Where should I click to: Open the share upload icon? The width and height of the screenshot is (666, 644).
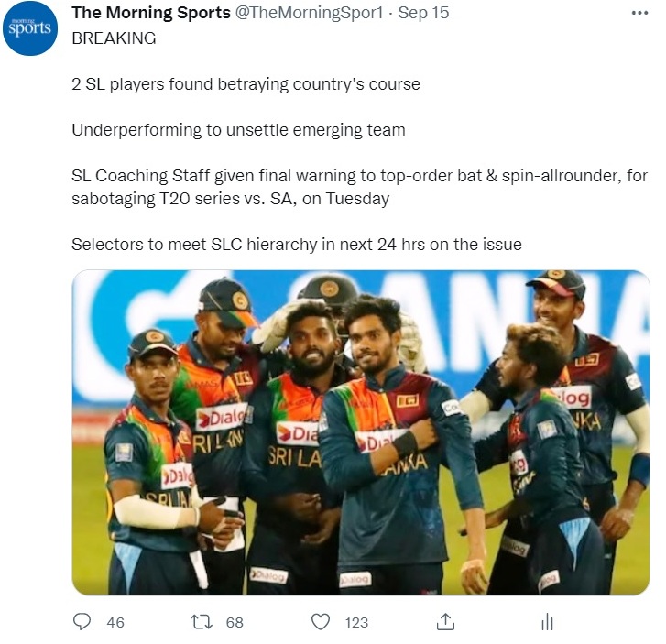pyautogui.click(x=445, y=621)
